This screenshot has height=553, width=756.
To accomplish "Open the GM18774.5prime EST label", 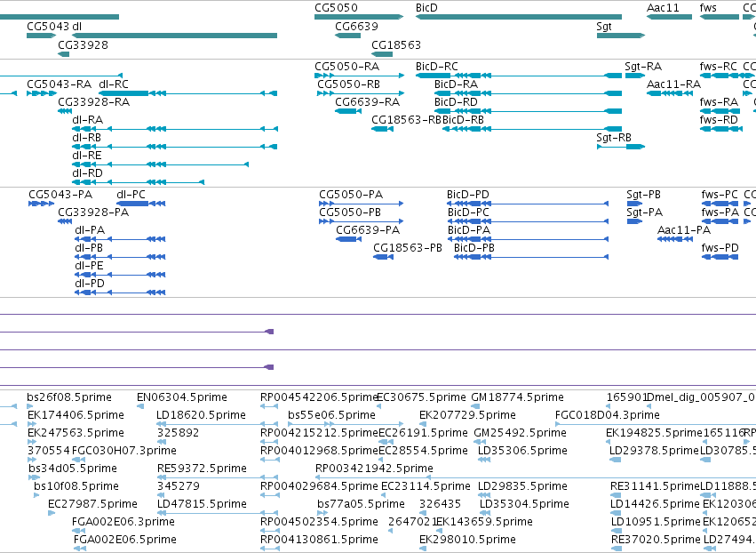I will (517, 397).
